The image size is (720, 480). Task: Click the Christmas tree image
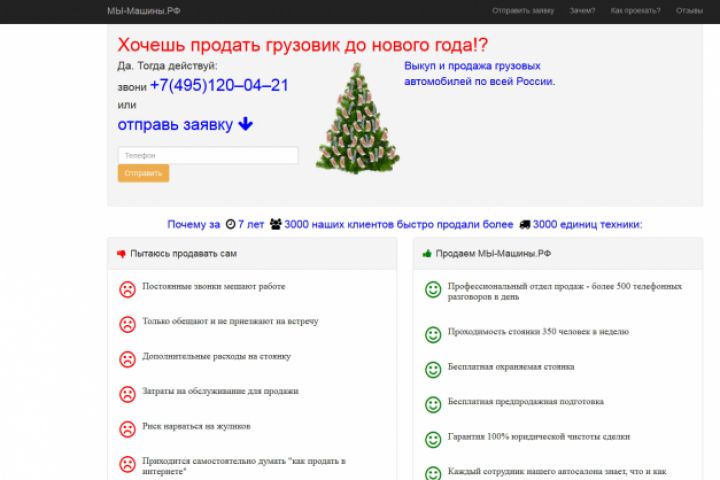pyautogui.click(x=357, y=119)
